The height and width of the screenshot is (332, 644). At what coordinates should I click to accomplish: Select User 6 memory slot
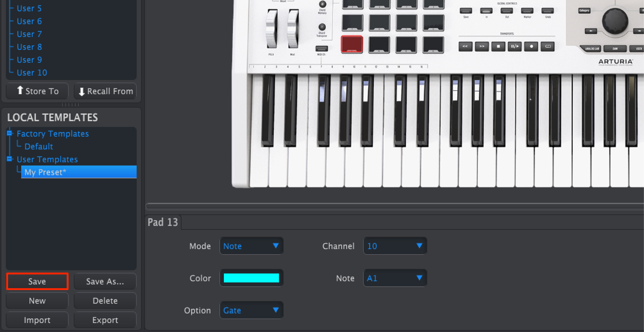click(x=29, y=21)
